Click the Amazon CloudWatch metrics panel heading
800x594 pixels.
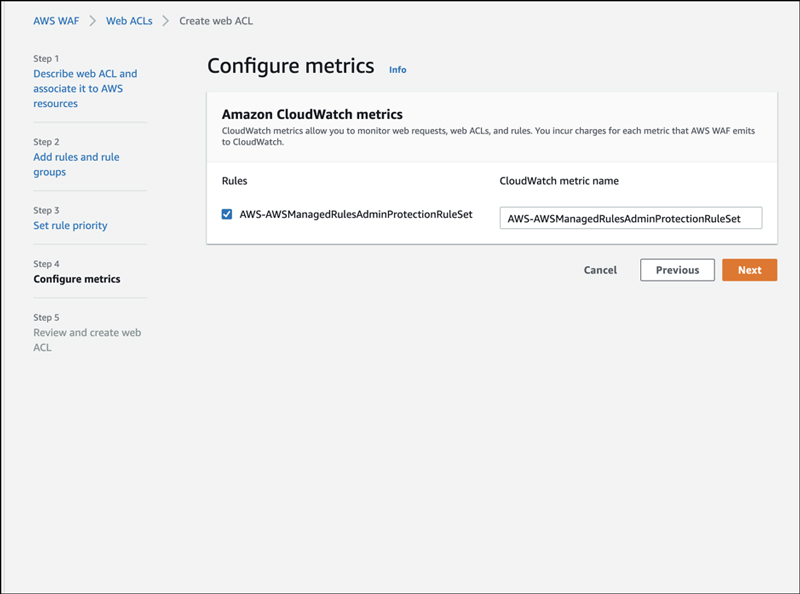(x=311, y=115)
